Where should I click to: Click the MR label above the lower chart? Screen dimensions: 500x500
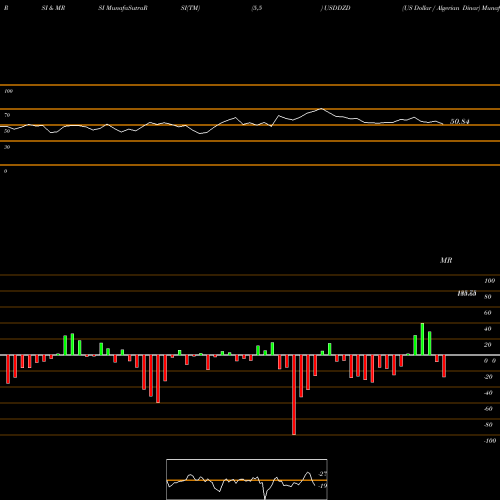tap(446, 260)
